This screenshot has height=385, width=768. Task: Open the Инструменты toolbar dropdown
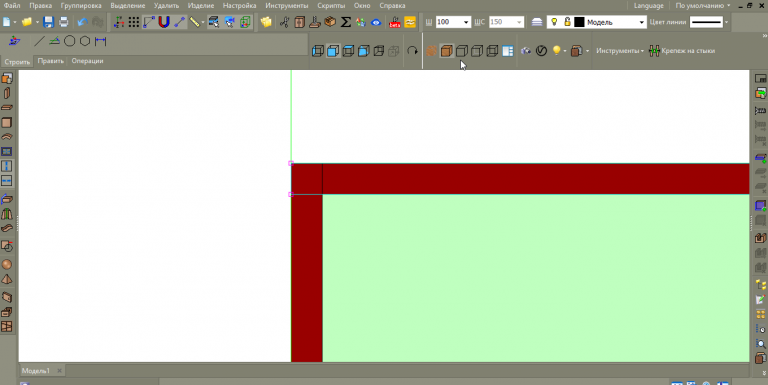[620, 51]
